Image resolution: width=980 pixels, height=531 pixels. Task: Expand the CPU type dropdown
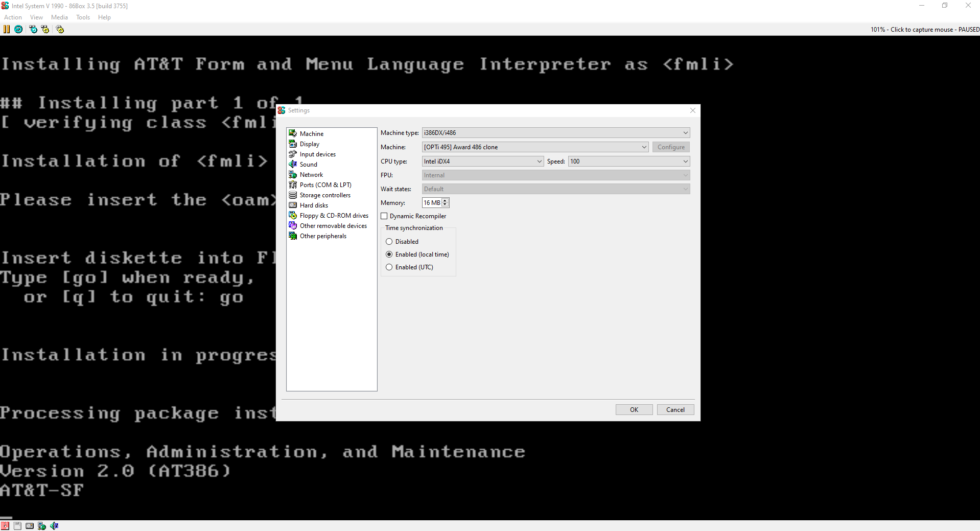click(x=483, y=161)
